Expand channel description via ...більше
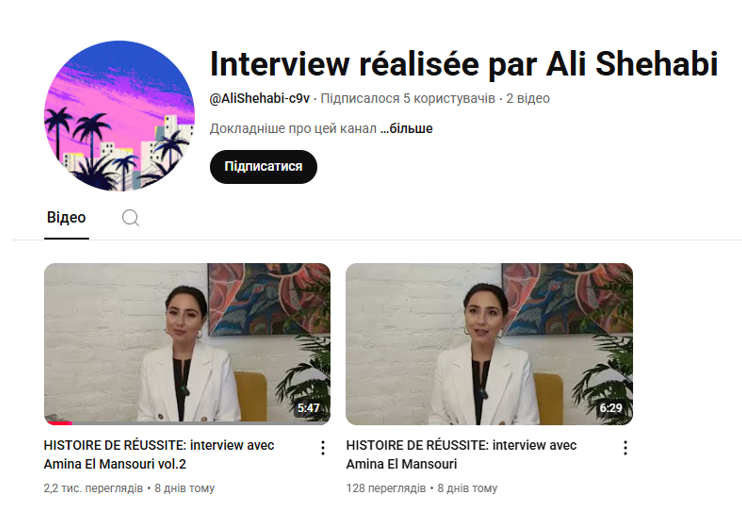The width and height of the screenshot is (742, 521). (x=406, y=129)
